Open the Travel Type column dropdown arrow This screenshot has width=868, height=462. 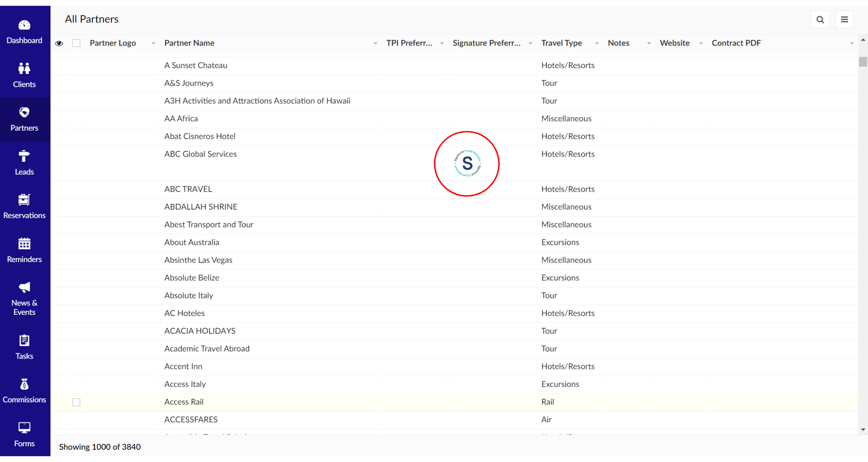click(597, 43)
